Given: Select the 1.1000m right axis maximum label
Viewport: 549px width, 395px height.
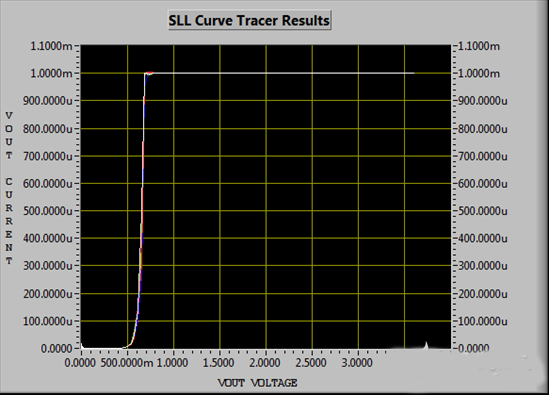Looking at the screenshot, I should point(479,46).
